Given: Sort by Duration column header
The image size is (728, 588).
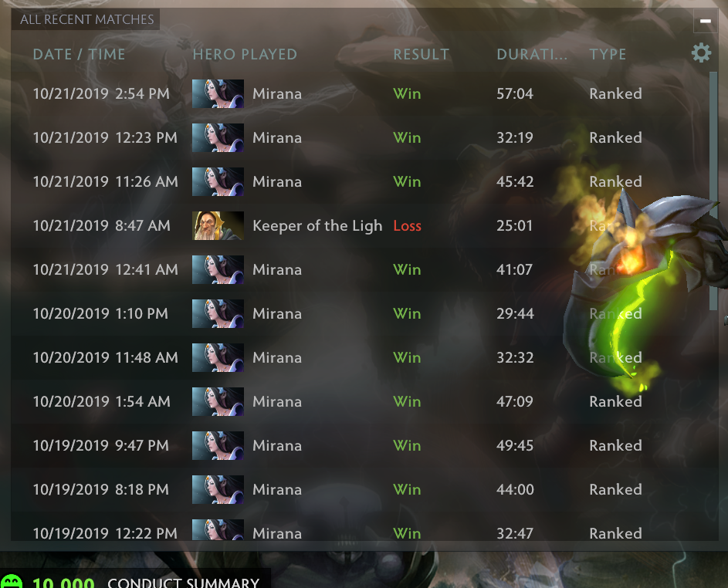Looking at the screenshot, I should pos(532,54).
